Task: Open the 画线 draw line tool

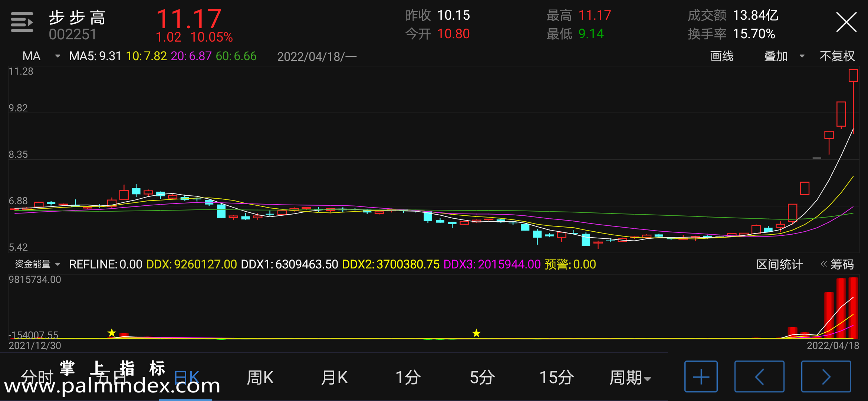Action: point(721,56)
